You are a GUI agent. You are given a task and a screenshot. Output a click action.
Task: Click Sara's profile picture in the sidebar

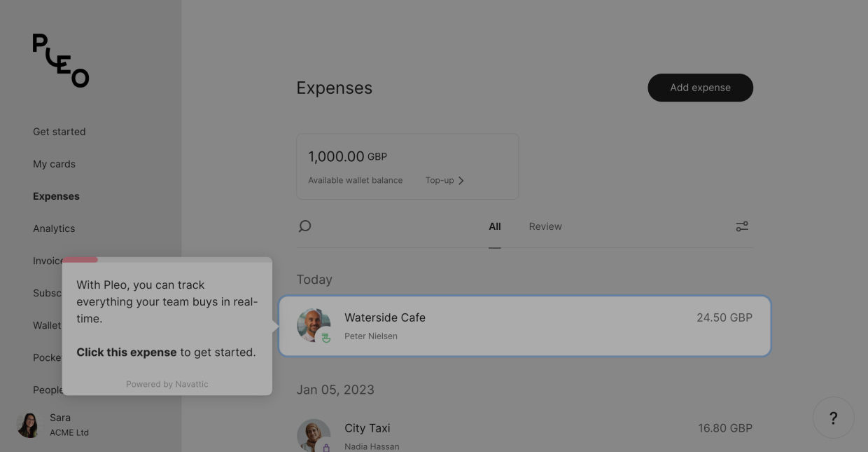(28, 425)
